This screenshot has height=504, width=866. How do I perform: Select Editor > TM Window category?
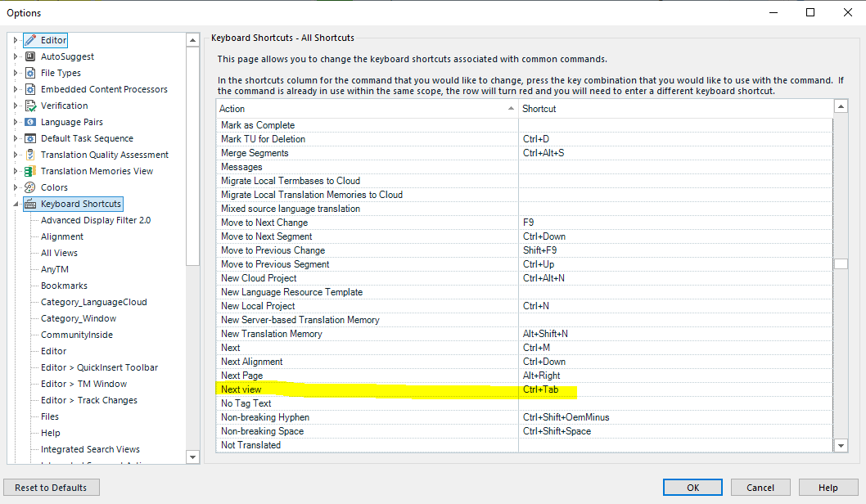(x=84, y=384)
